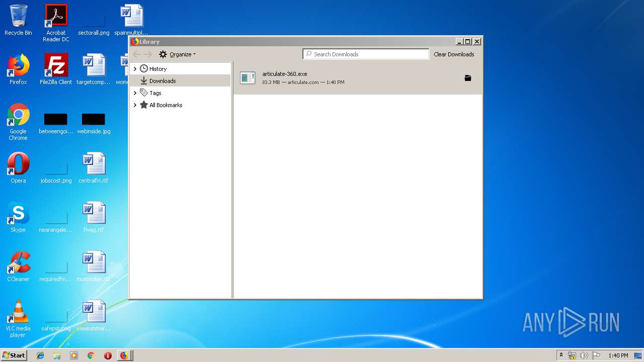Click the articulate-360.exe file name

(x=284, y=74)
